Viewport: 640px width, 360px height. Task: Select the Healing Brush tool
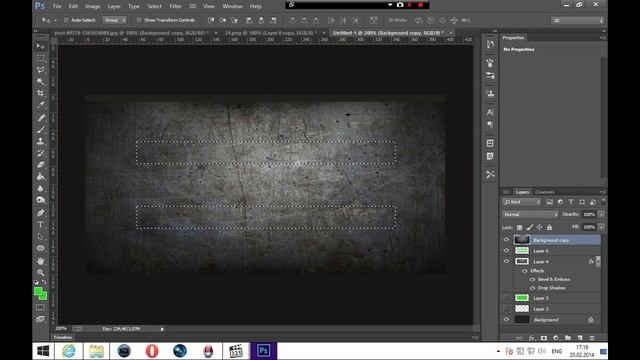(x=40, y=118)
